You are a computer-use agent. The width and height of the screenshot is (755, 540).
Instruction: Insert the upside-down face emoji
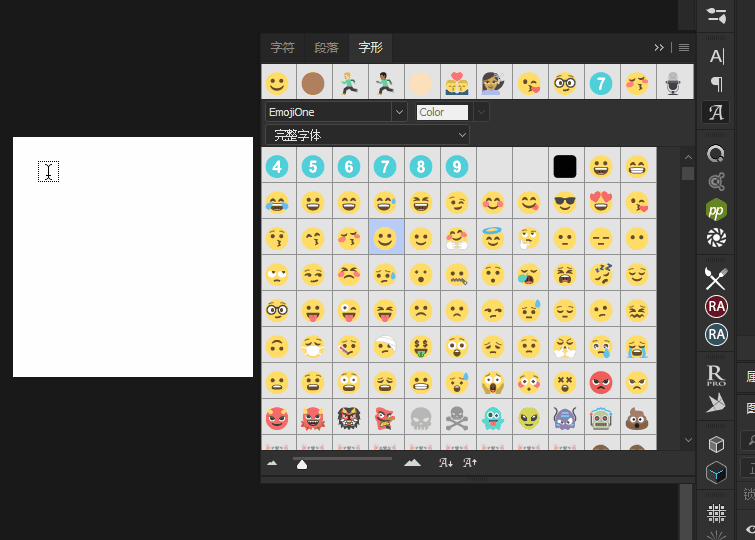click(x=277, y=346)
